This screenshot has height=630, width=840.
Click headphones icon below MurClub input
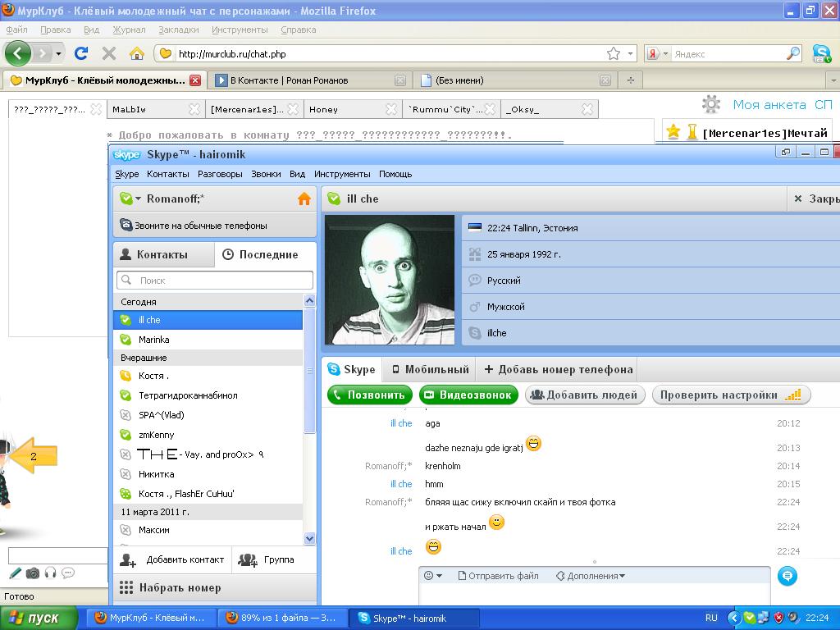50,573
